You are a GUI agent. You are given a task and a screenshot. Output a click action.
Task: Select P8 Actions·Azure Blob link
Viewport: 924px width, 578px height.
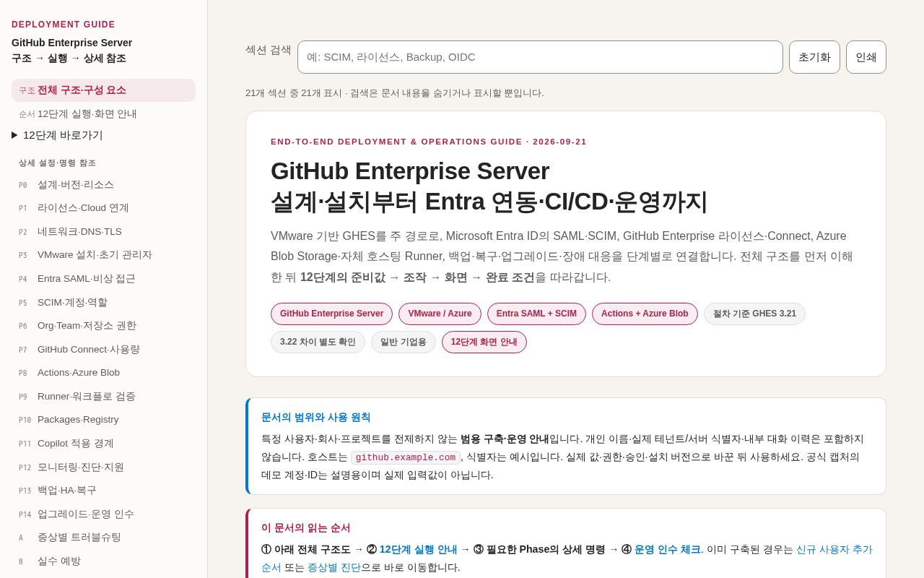pyautogui.click(x=103, y=373)
